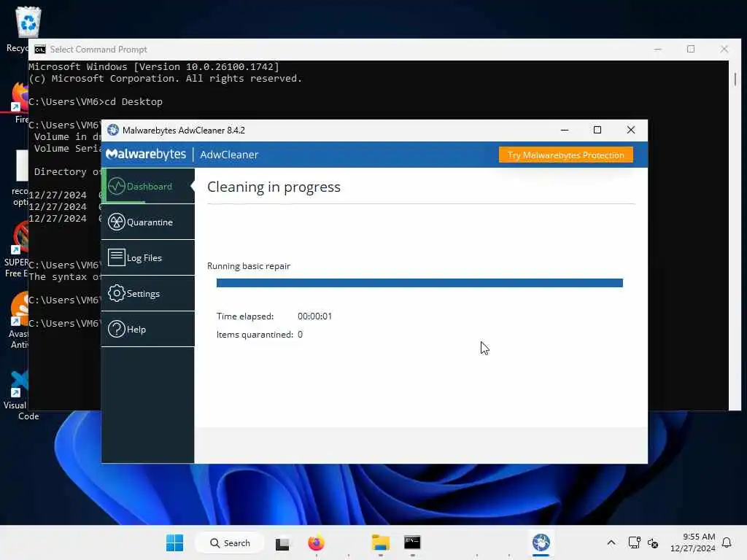This screenshot has width=747, height=560.
Task: Switch to Command Prompt taskbar icon
Action: tap(412, 542)
